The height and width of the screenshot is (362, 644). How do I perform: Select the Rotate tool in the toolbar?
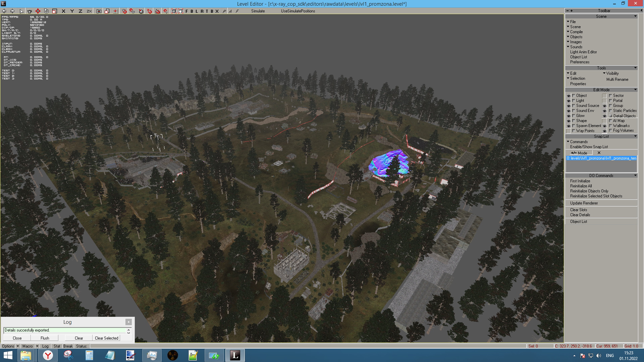click(x=46, y=11)
